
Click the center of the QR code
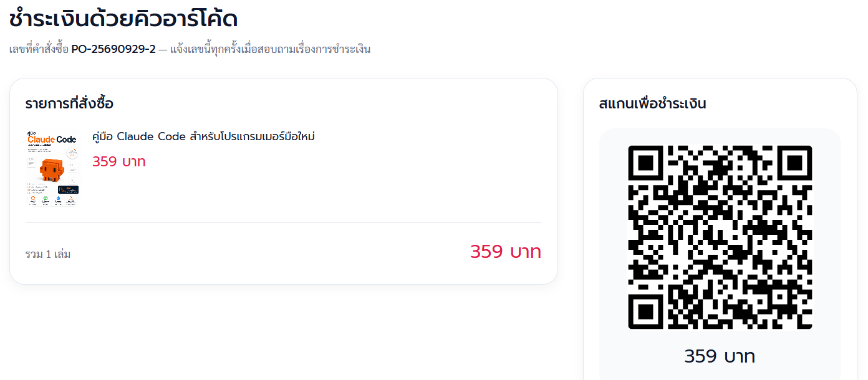[x=720, y=237]
